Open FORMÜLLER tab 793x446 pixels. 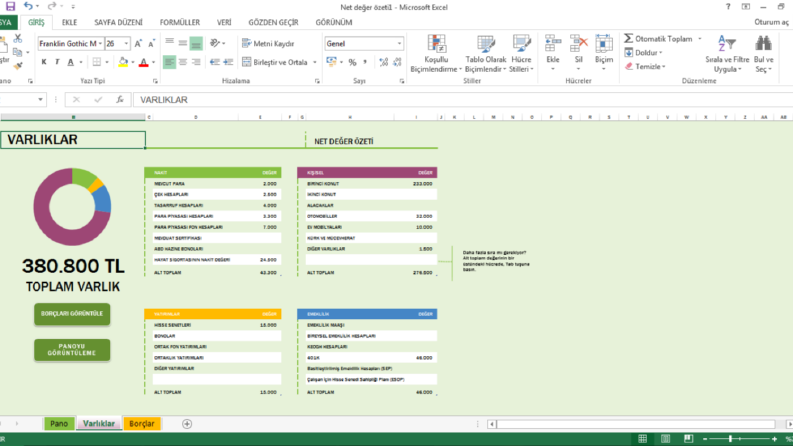point(180,22)
